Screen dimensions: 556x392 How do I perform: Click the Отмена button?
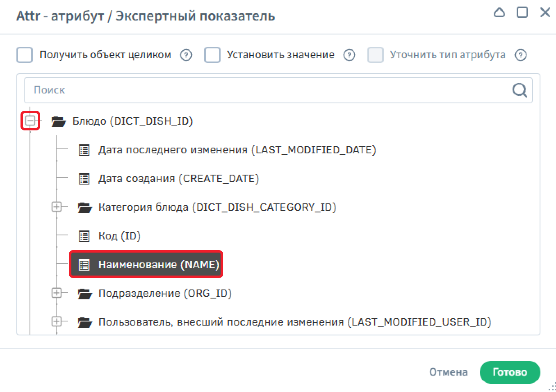448,372
